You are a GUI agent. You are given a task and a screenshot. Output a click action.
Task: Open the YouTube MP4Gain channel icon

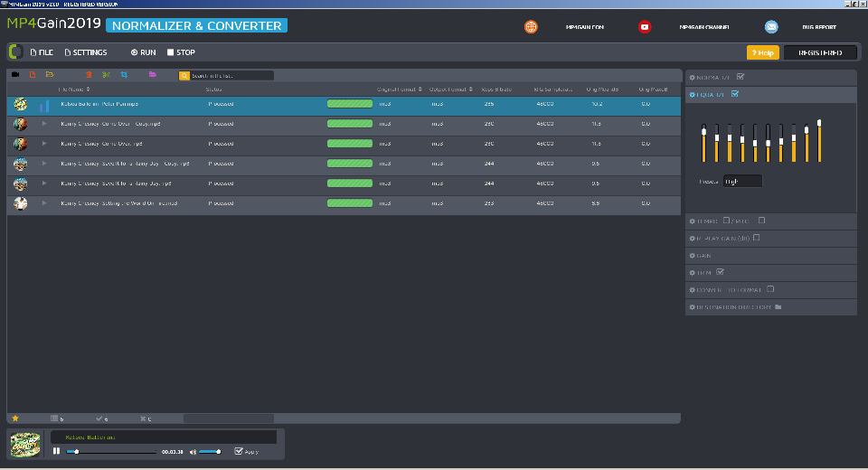tap(645, 26)
